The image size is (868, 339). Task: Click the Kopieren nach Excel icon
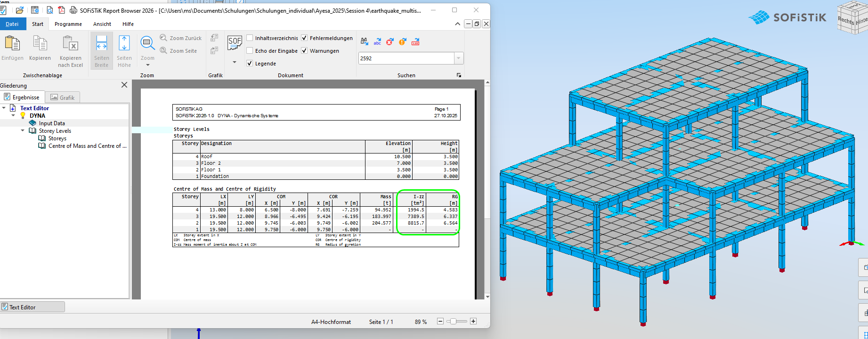[71, 44]
